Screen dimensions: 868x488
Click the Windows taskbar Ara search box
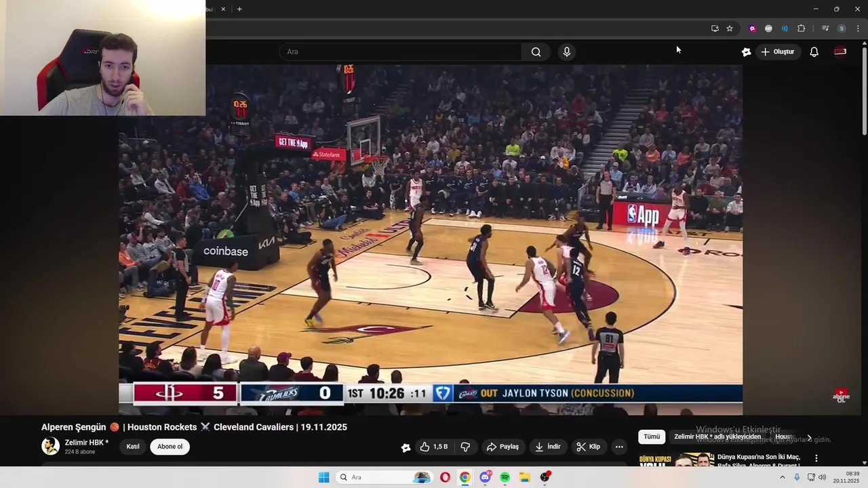click(384, 477)
